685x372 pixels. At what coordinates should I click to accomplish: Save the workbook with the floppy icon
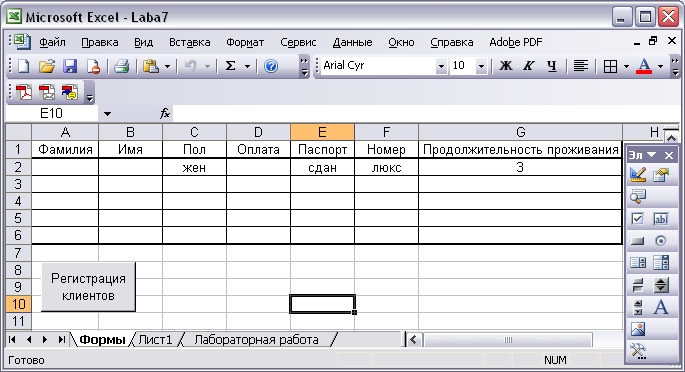point(70,66)
